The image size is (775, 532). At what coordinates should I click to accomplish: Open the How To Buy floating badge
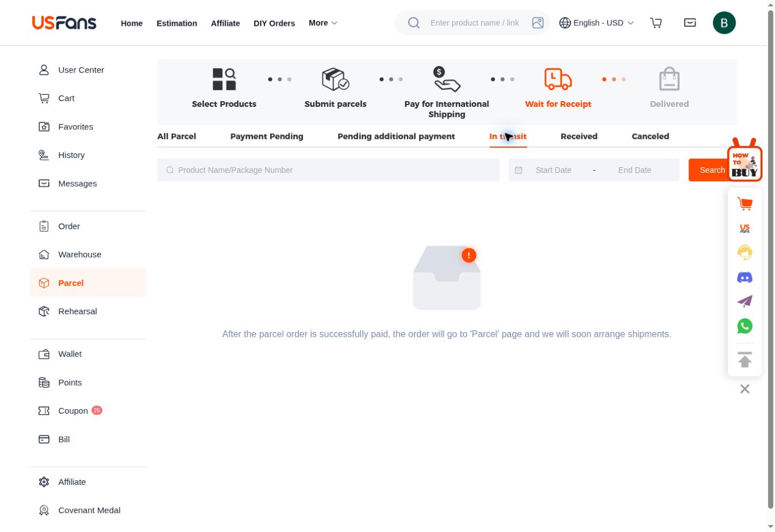pyautogui.click(x=745, y=160)
